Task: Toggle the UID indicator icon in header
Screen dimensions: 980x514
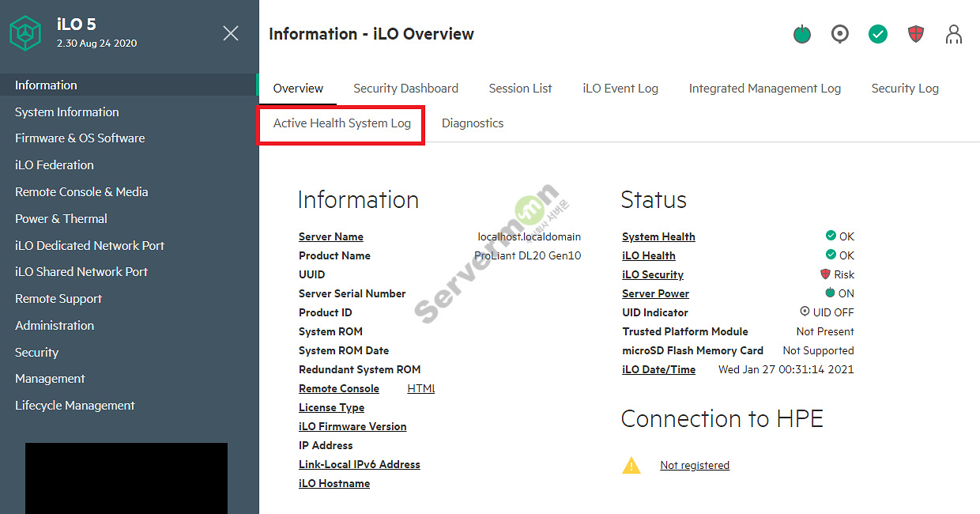Action: click(x=840, y=34)
